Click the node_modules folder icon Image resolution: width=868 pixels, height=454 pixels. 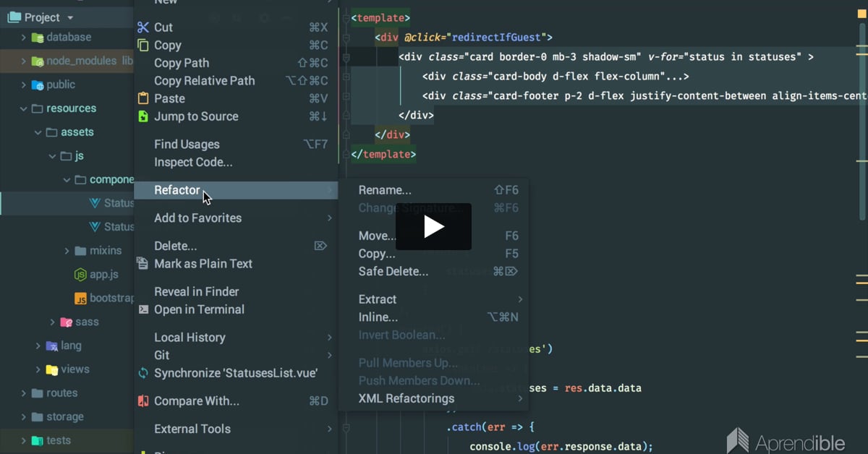[x=38, y=61]
